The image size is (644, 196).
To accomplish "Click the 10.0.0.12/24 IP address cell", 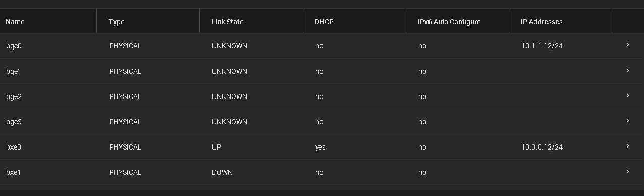I will click(542, 147).
